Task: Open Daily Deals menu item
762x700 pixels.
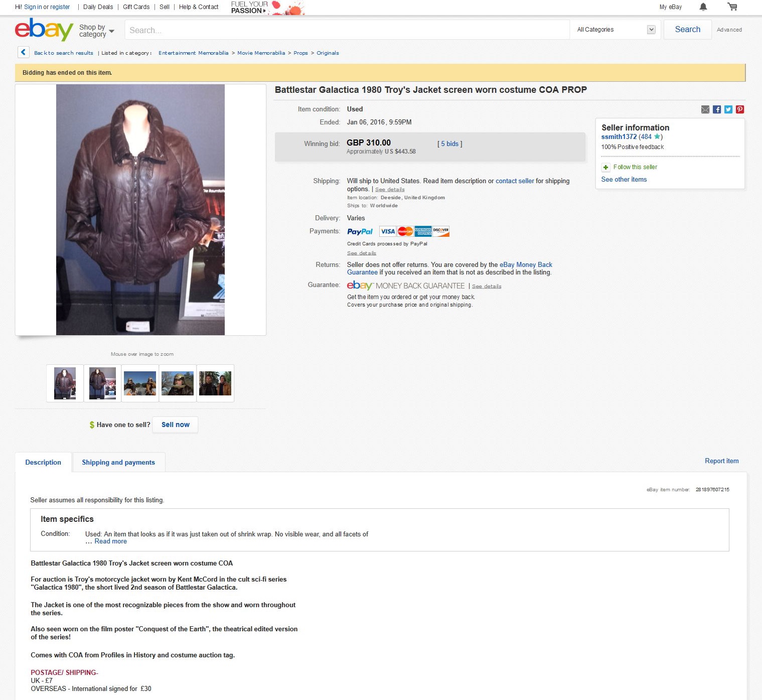Action: tap(98, 7)
